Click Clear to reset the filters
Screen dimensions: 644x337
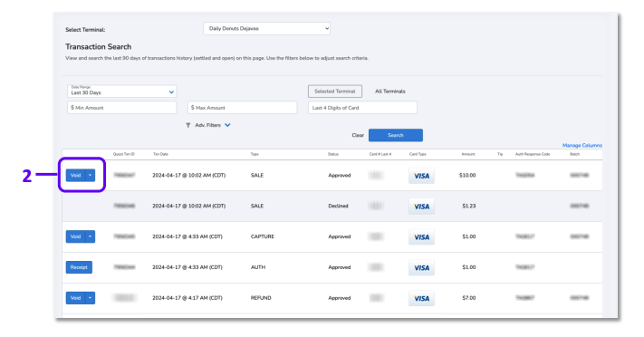click(x=358, y=135)
